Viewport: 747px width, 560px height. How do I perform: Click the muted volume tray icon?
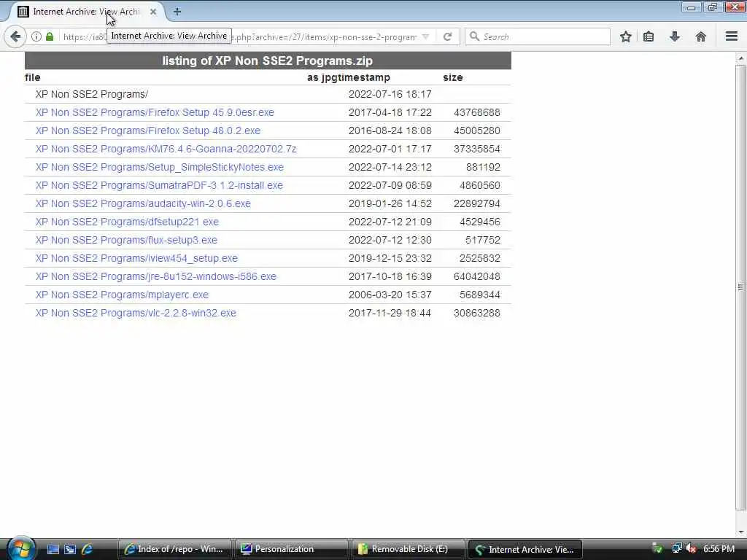tap(691, 548)
